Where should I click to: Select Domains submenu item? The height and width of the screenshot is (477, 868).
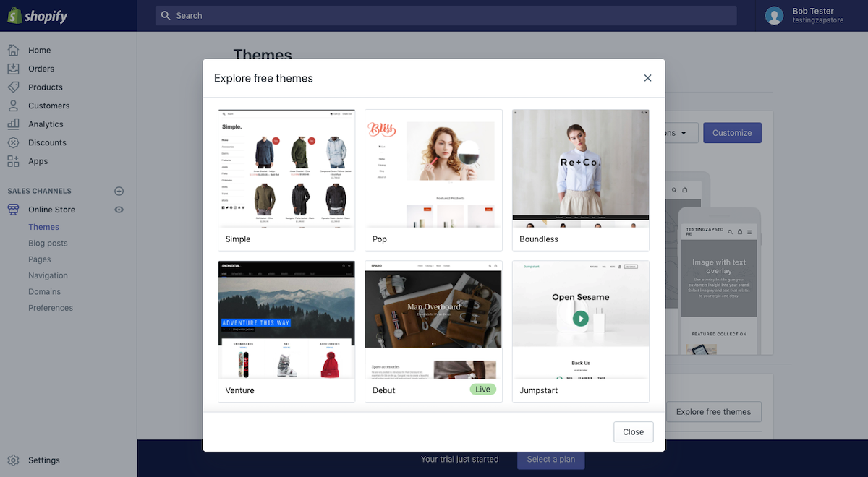tap(45, 292)
